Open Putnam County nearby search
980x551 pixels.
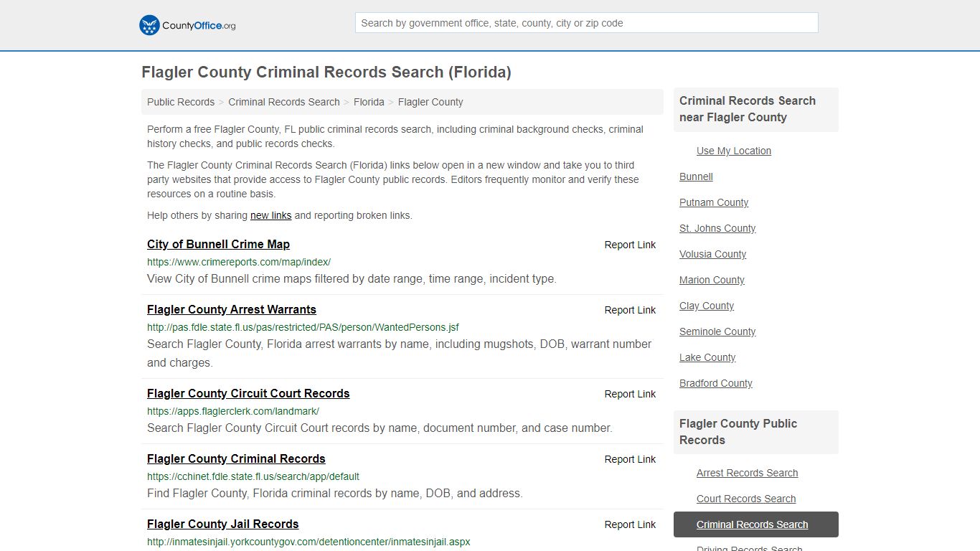pyautogui.click(x=714, y=202)
